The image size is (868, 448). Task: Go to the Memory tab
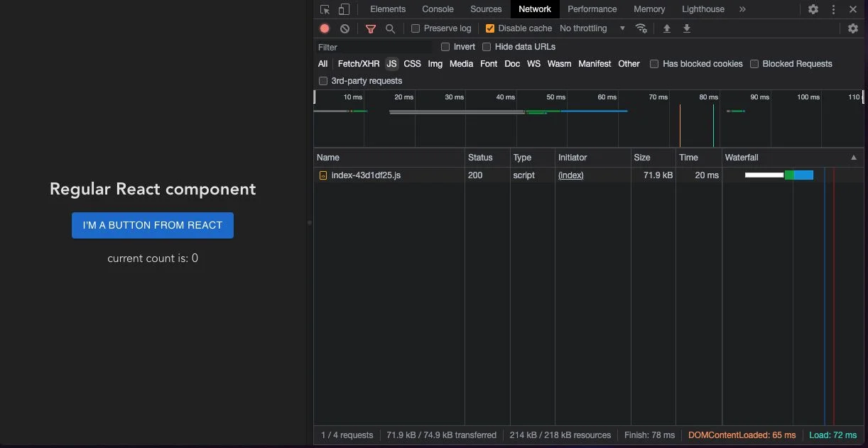pos(649,9)
